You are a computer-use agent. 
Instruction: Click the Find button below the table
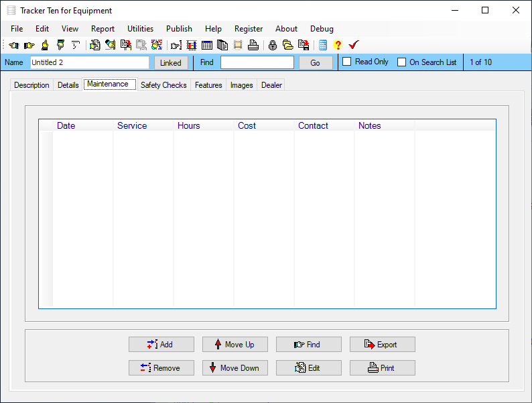[309, 344]
